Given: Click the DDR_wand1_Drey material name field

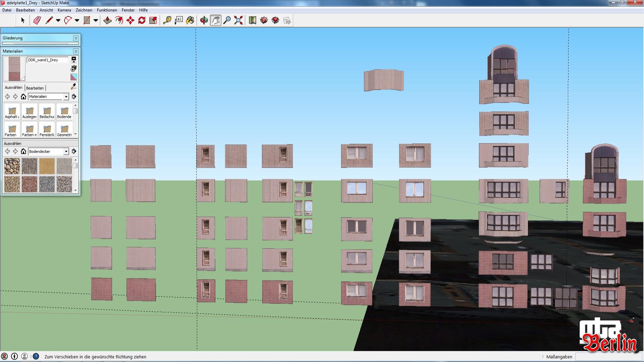Looking at the screenshot, I should pos(47,60).
